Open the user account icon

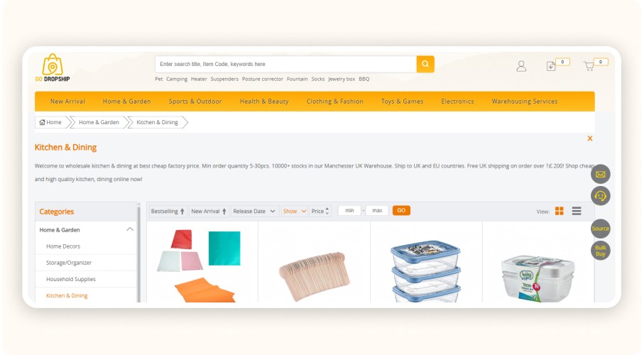521,66
